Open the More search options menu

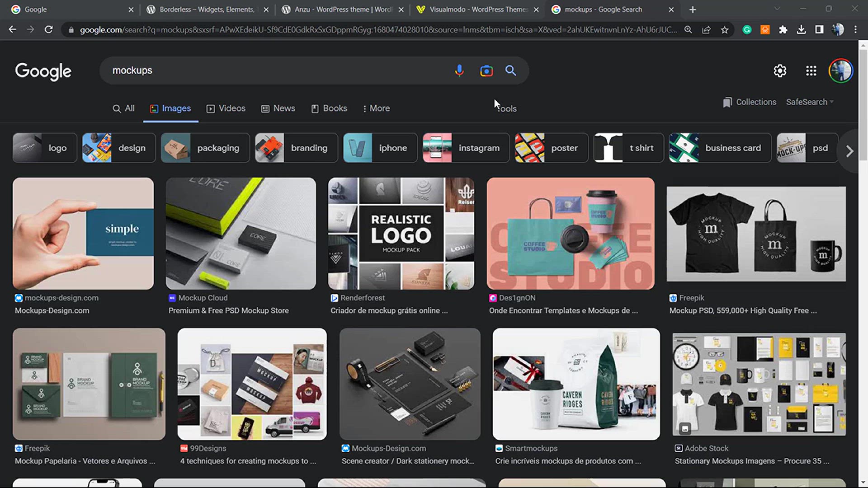point(376,108)
